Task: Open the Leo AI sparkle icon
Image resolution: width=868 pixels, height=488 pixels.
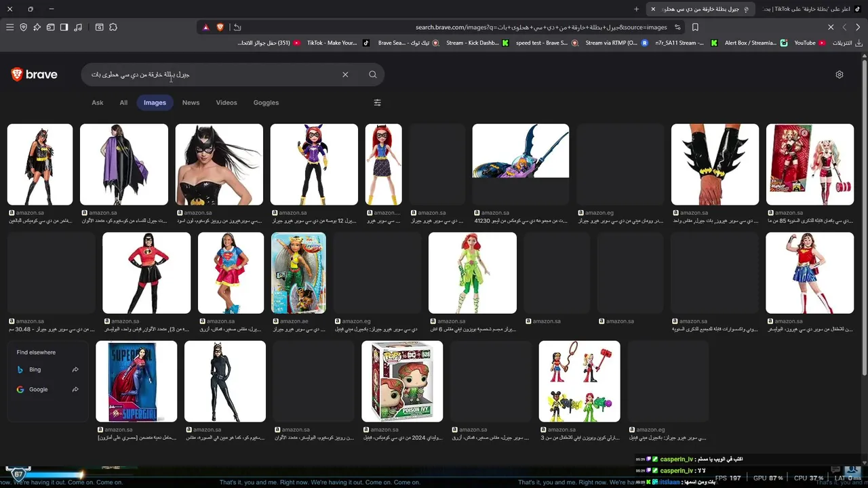Action: 37,27
